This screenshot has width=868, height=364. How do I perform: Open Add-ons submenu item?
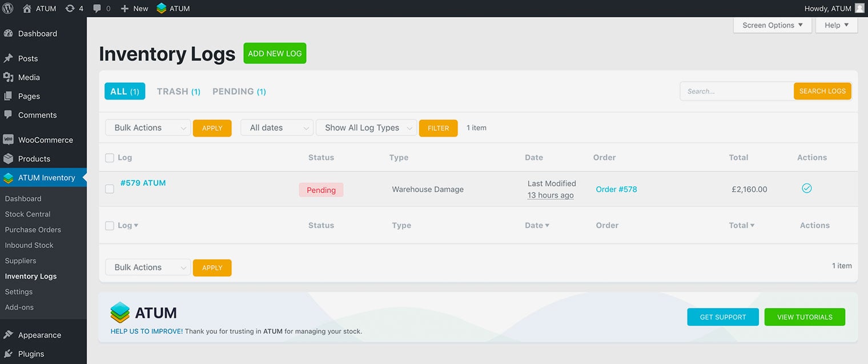(x=19, y=307)
